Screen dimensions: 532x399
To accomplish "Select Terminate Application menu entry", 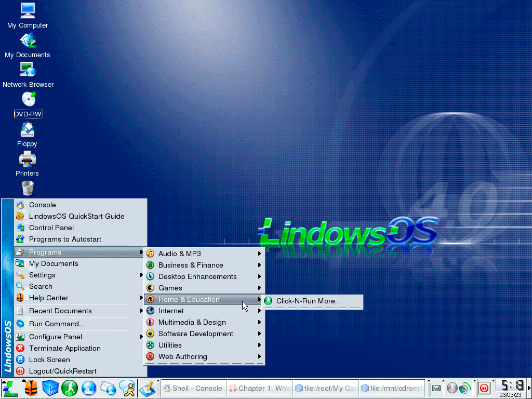I will coord(81,349).
